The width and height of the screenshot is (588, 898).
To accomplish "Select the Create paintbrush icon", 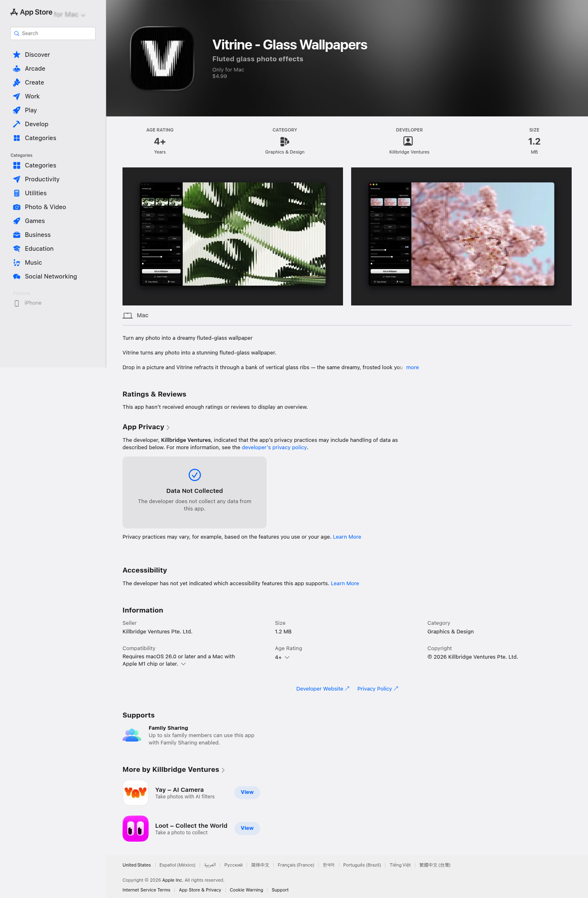I will point(17,82).
